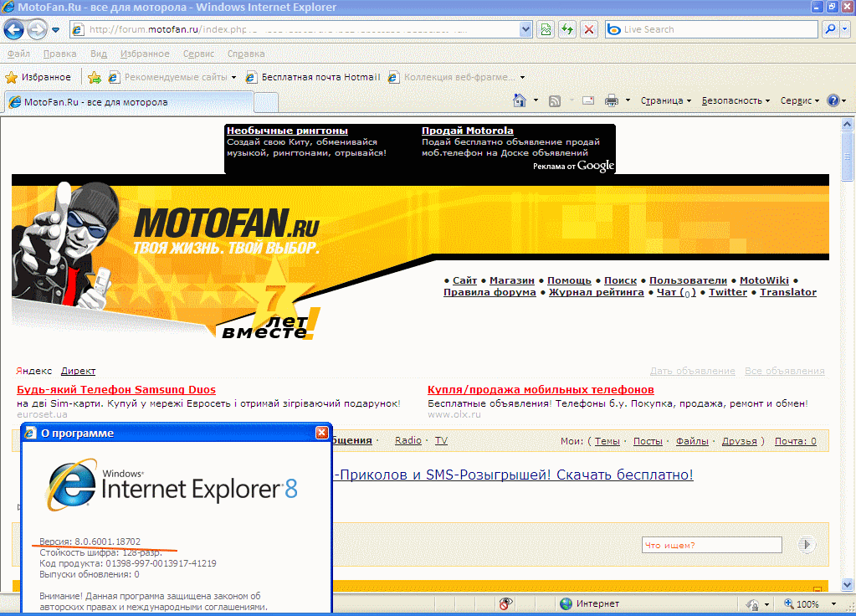
Task: Click the Forward arrow navigation button
Action: [x=37, y=29]
